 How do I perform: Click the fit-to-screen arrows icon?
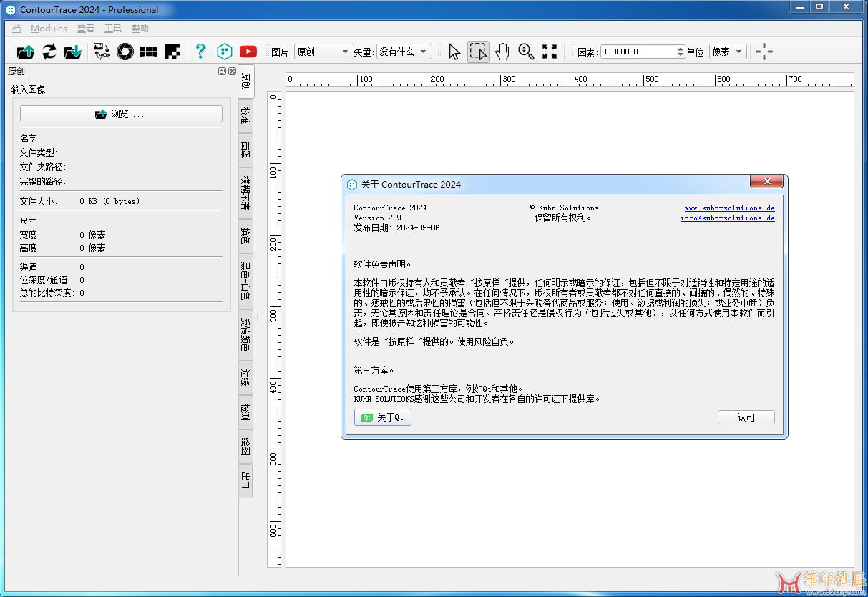coord(550,52)
